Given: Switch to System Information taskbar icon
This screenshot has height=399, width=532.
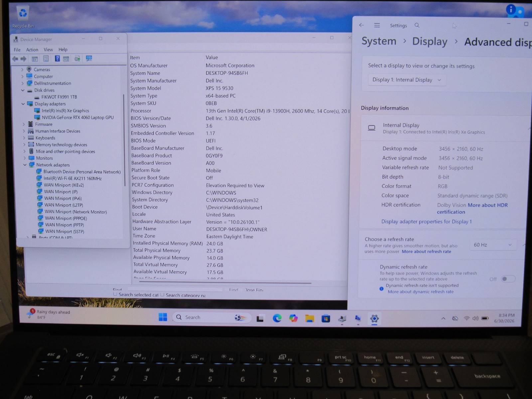Looking at the screenshot, I should 358,319.
